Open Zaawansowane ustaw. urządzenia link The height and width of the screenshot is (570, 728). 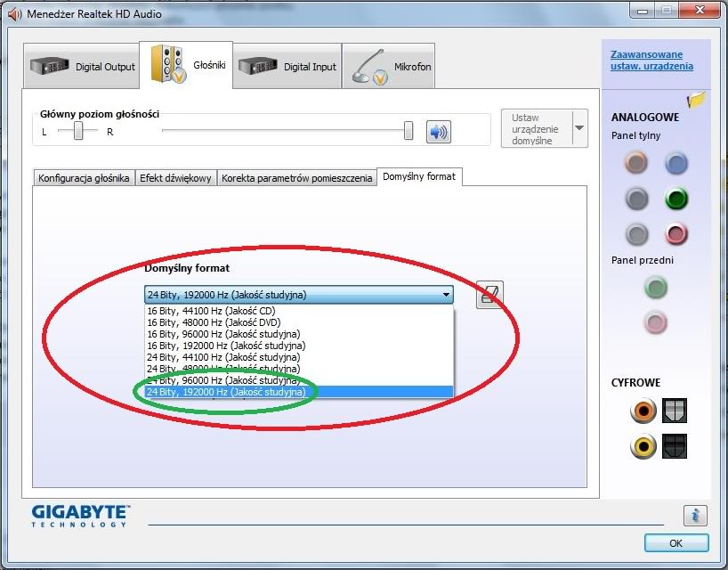pos(651,61)
